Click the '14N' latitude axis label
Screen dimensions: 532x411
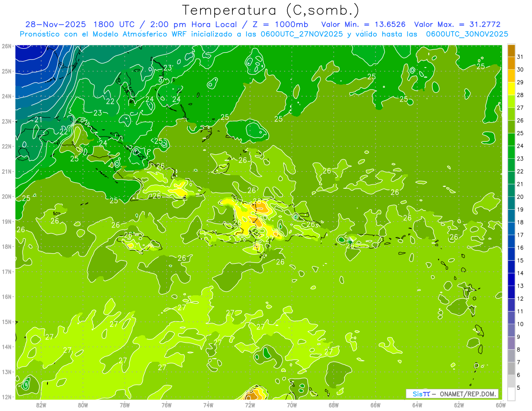(x=7, y=347)
